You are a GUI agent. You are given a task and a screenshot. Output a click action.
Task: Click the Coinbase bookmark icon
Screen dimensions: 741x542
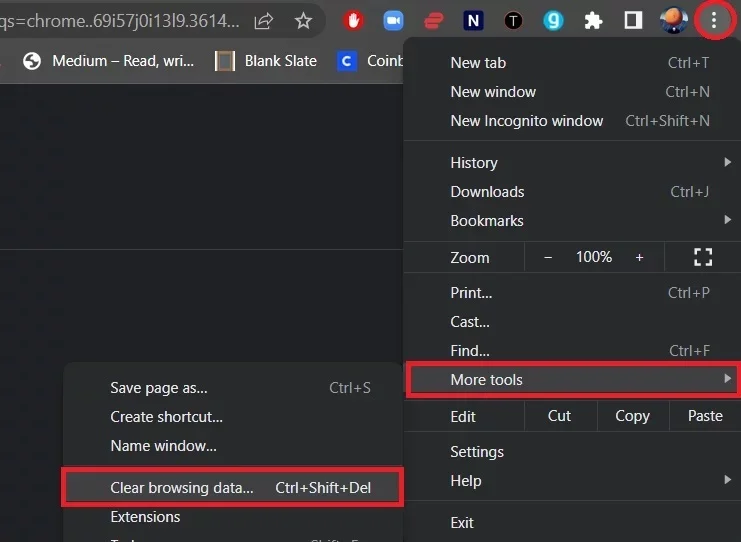pos(346,61)
